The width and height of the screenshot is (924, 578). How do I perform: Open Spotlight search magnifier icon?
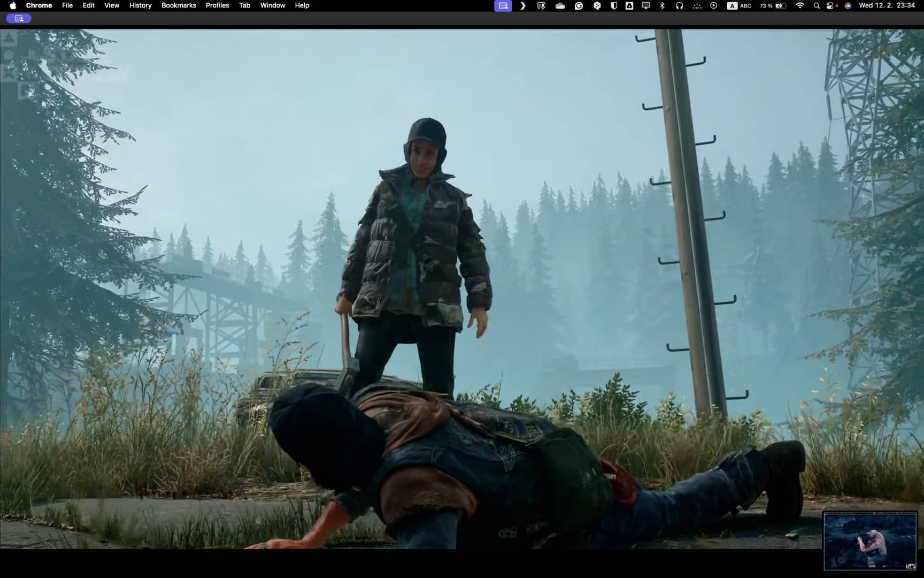pyautogui.click(x=817, y=5)
